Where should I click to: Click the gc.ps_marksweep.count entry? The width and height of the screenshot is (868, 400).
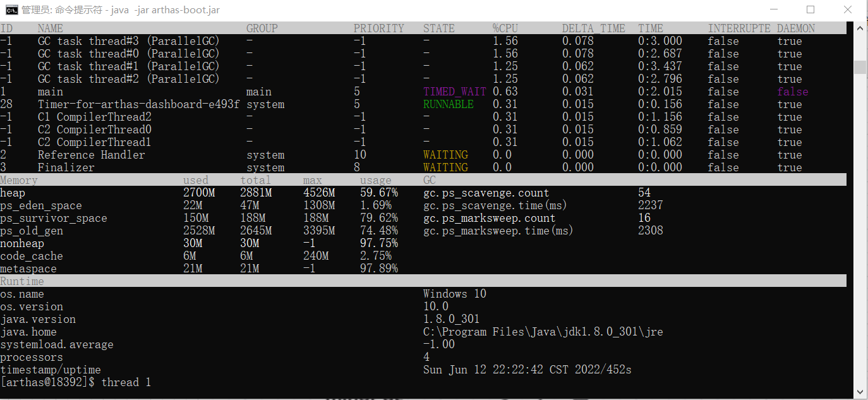(490, 218)
